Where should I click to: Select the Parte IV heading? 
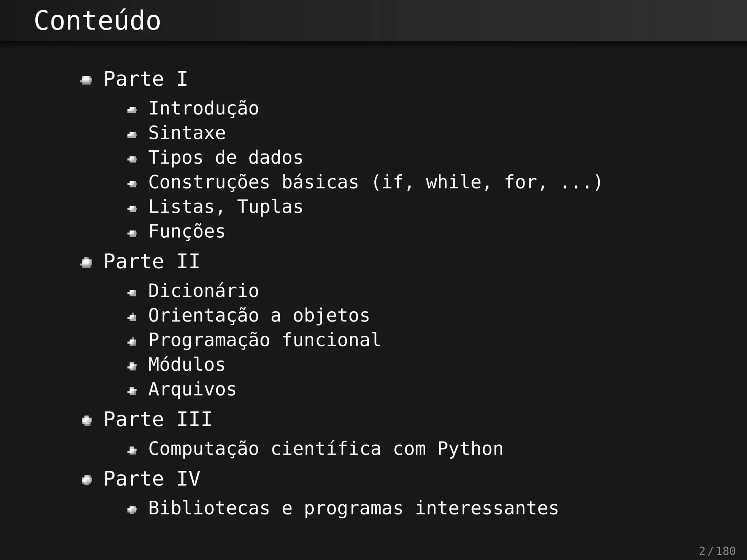tap(152, 479)
